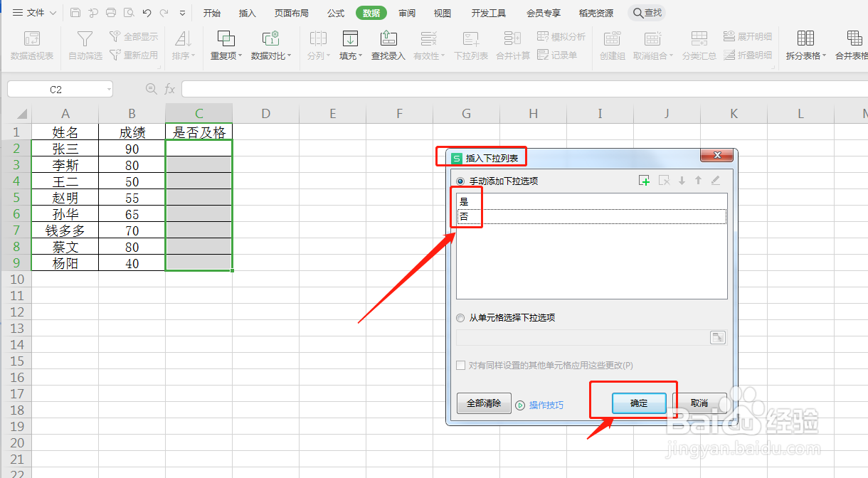
Task: Switch to the 审阅 tab
Action: (407, 13)
